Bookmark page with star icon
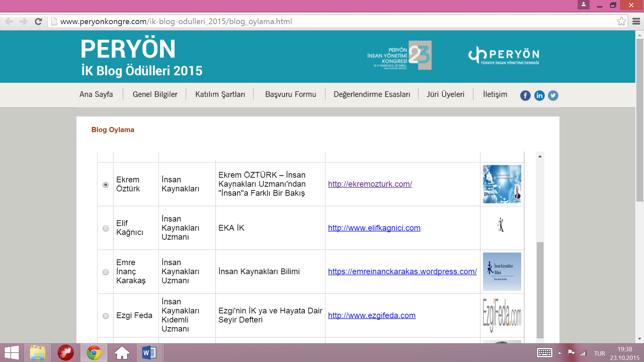 click(621, 21)
